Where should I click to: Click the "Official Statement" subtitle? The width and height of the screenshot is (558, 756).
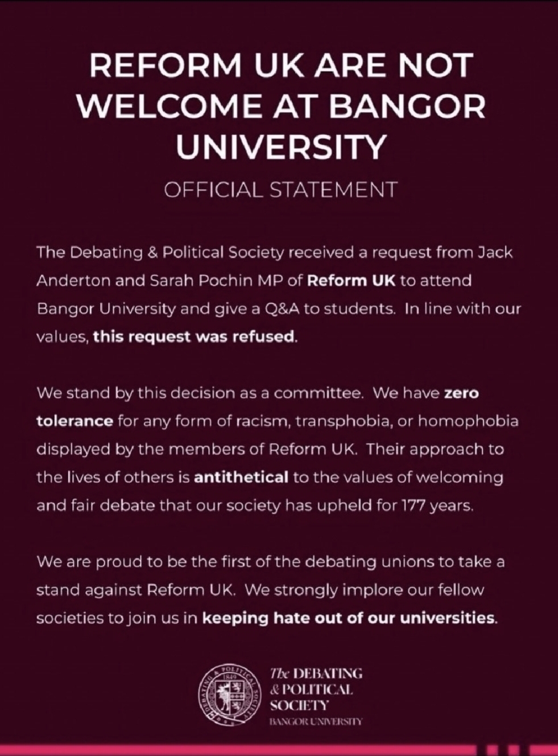point(280,190)
